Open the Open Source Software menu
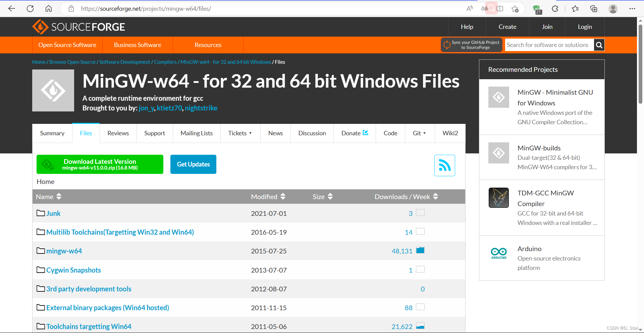 click(x=67, y=45)
